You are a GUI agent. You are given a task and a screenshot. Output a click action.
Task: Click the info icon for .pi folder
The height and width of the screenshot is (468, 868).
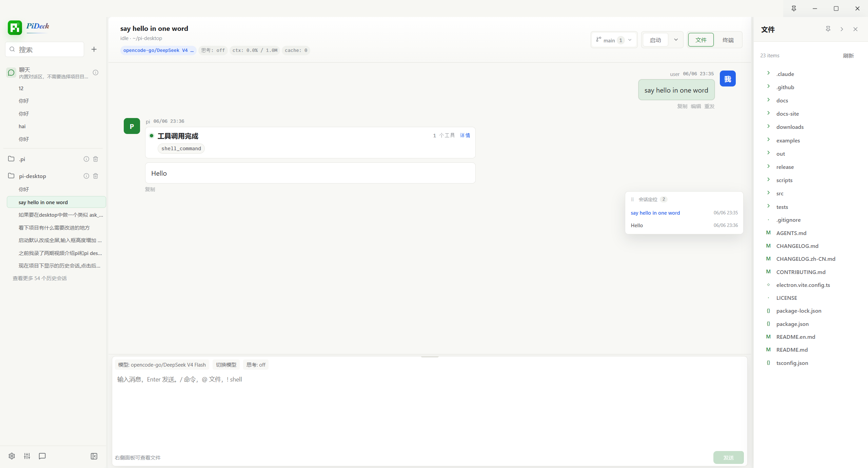point(86,159)
